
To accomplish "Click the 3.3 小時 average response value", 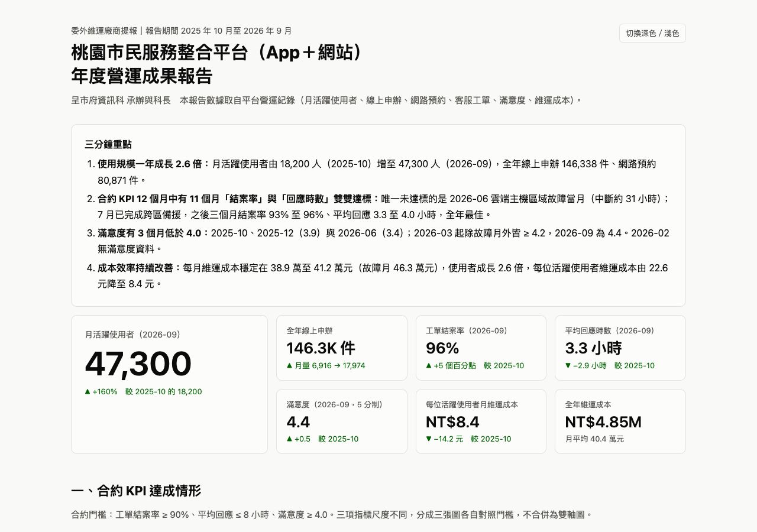I will click(593, 348).
